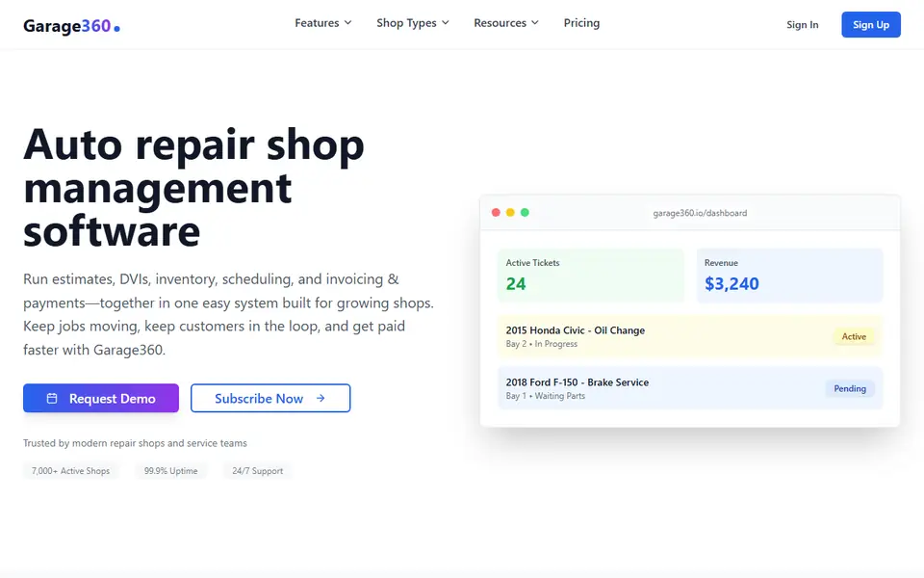Click the 24/7 Support badge
The image size is (924, 578).
tap(258, 471)
